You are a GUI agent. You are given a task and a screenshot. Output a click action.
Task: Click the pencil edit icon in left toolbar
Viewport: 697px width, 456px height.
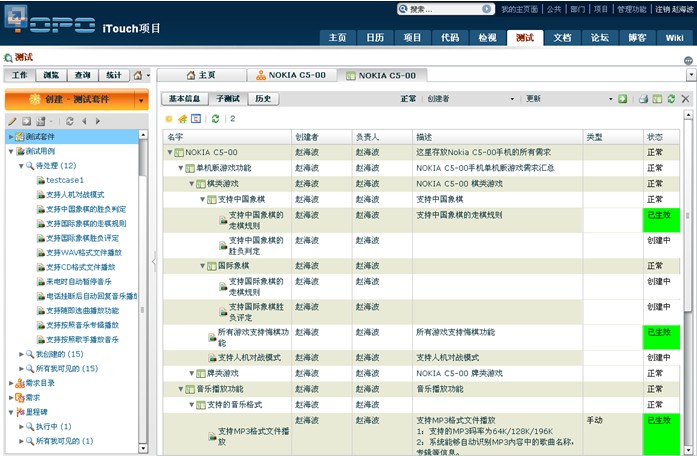(x=12, y=121)
